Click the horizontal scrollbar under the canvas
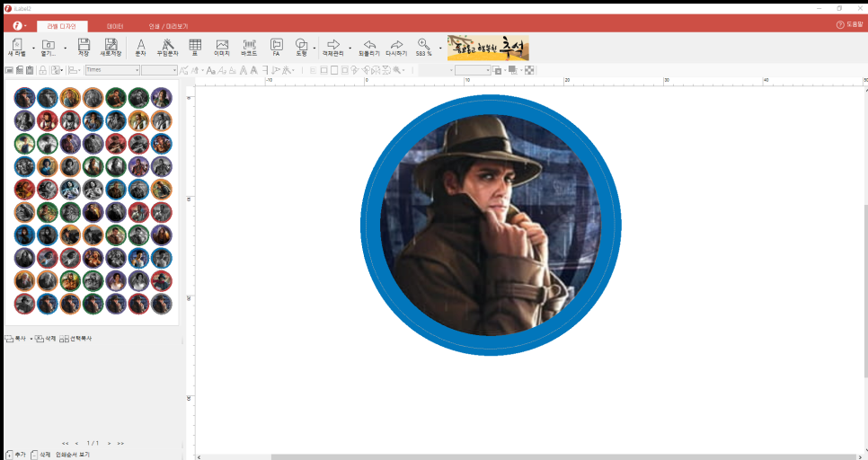 [x=563, y=457]
